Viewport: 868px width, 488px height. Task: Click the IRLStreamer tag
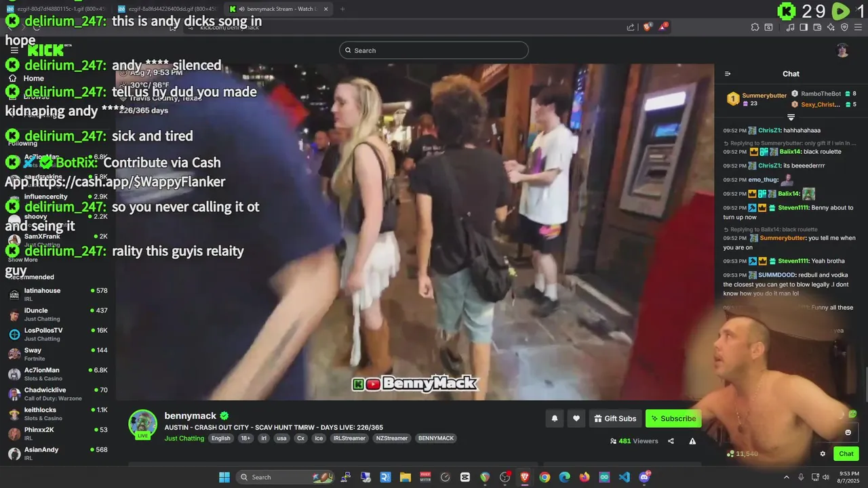click(349, 439)
